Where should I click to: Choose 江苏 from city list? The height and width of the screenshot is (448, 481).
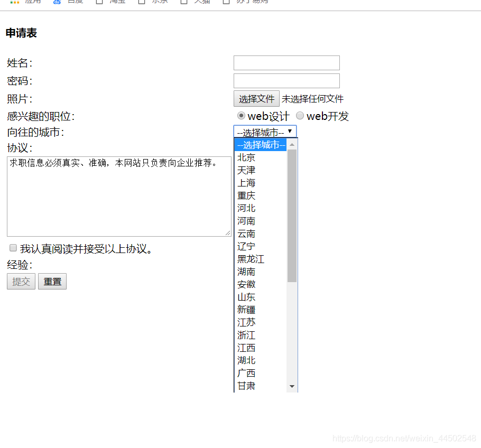click(261, 322)
